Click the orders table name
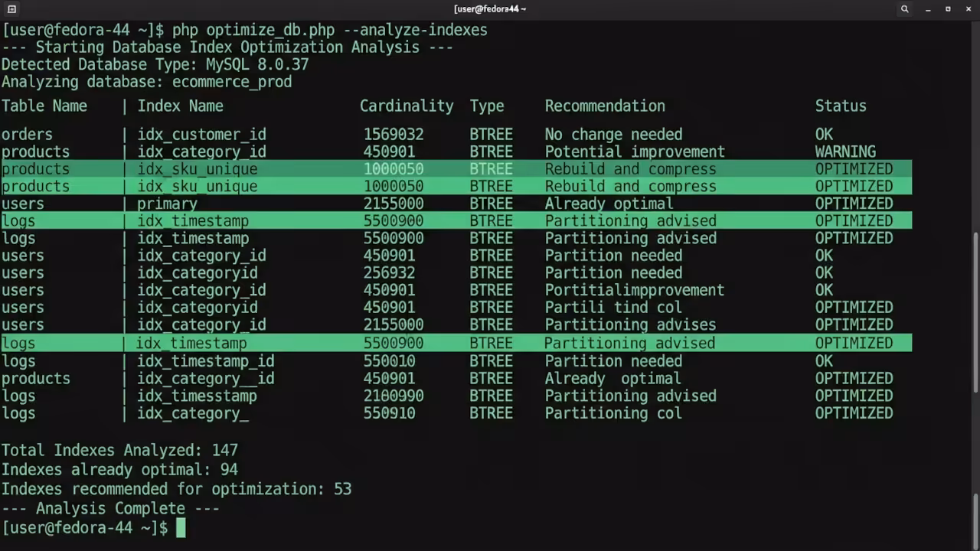 tap(27, 135)
